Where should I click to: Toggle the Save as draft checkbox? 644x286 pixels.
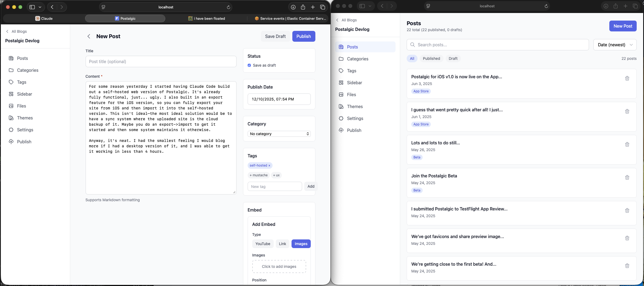click(x=249, y=65)
